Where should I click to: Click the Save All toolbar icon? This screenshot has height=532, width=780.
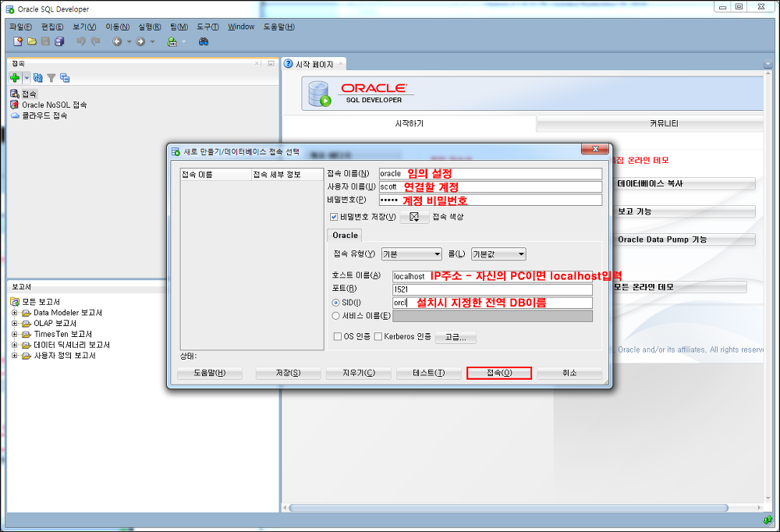(60, 41)
